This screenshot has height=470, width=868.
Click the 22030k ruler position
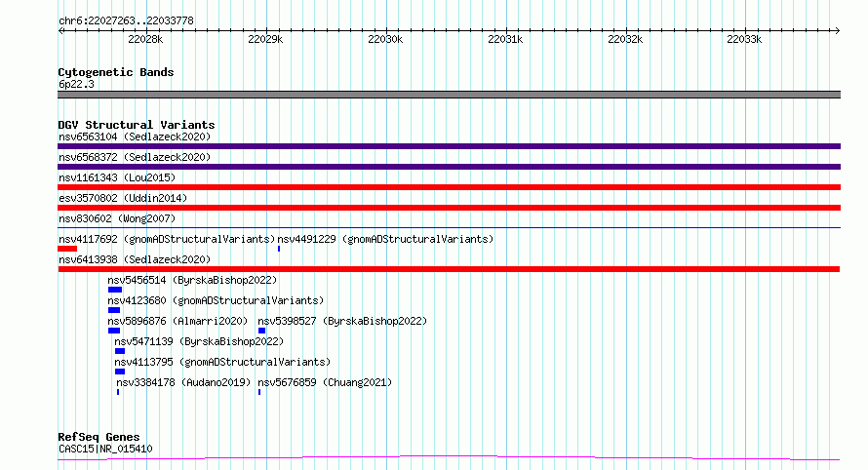click(385, 39)
